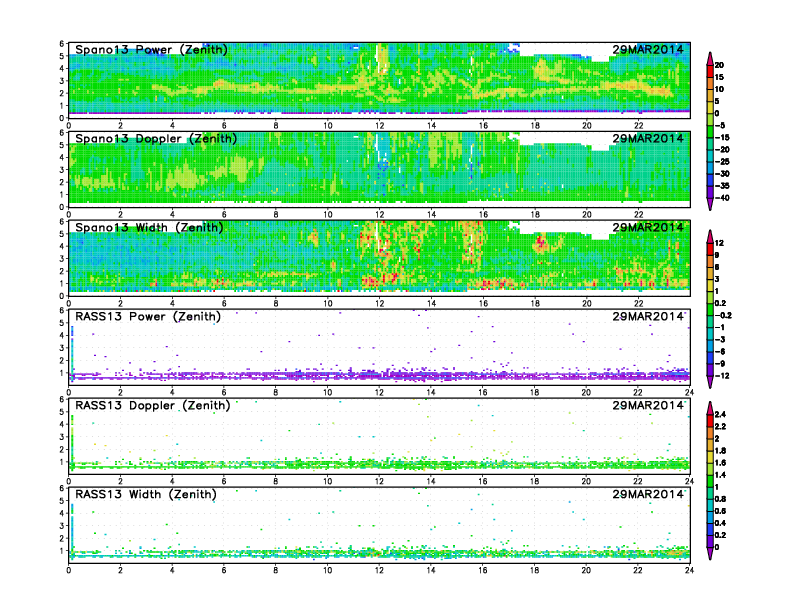Click x-axis tick 12 below Spano13 Power panel
792x612 pixels.
[x=379, y=126]
